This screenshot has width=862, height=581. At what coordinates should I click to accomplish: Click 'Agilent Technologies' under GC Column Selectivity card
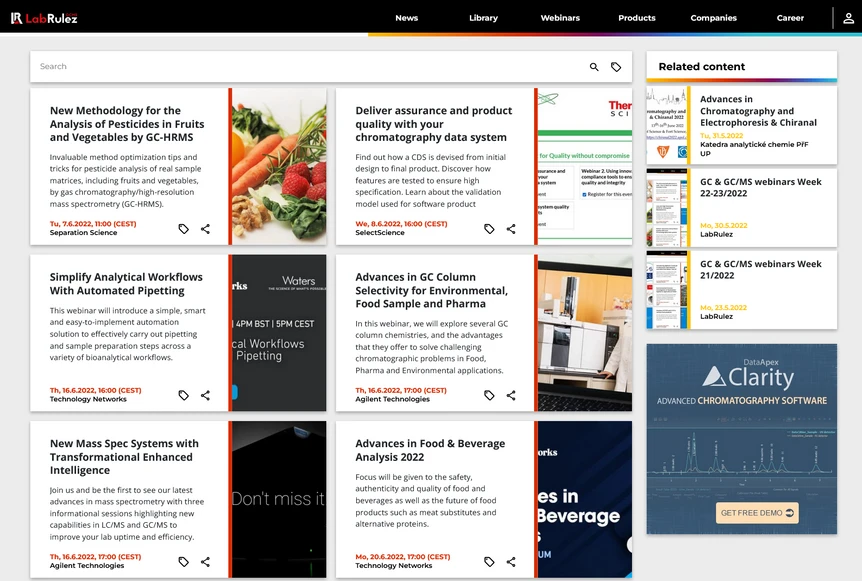pos(393,399)
